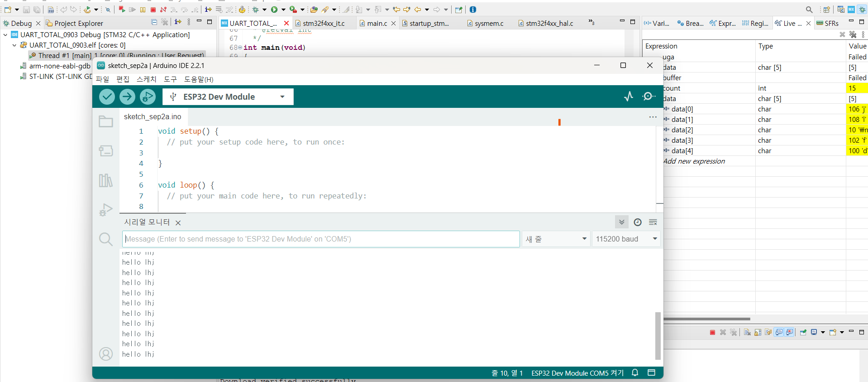
Task: Toggle show console on standard output
Action: [779, 332]
